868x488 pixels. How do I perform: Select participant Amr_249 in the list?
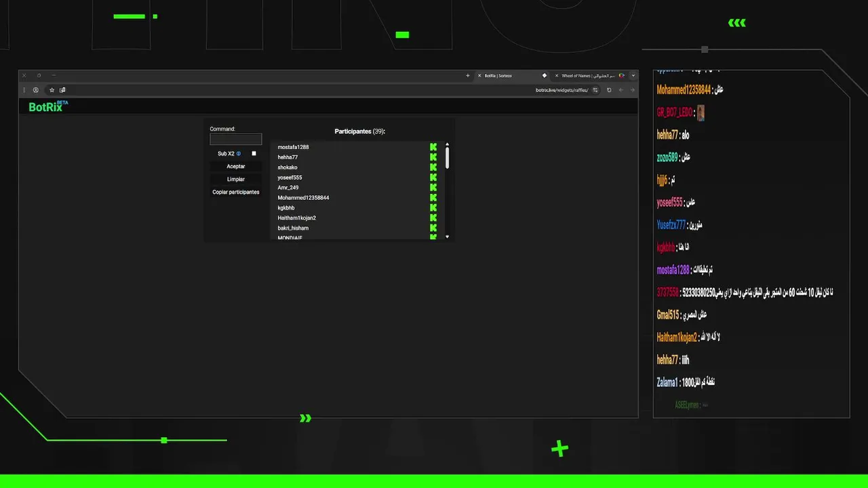point(288,188)
